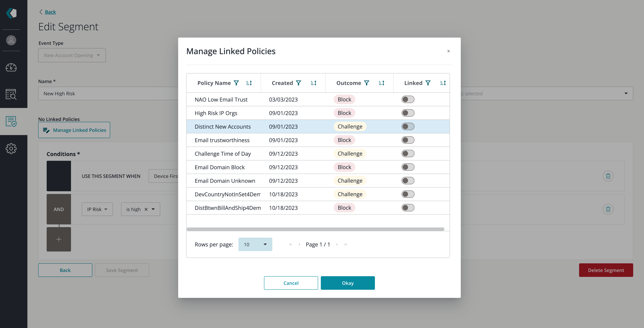Add a new condition with plus button

point(59,239)
